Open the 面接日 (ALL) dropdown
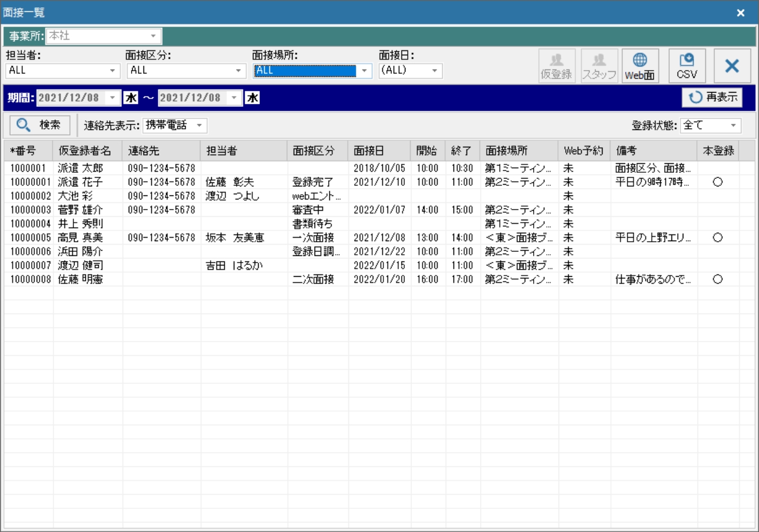Image resolution: width=759 pixels, height=532 pixels. click(434, 71)
